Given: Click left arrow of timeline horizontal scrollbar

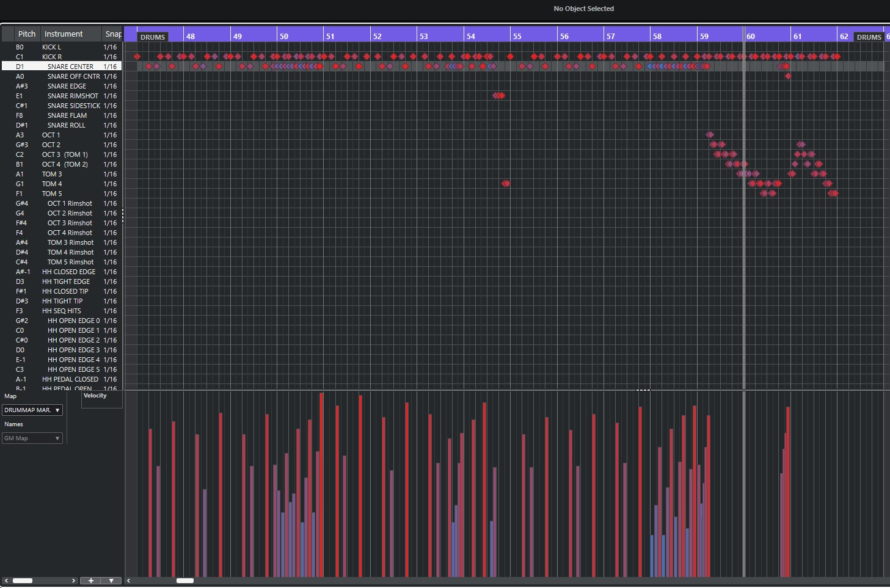Looking at the screenshot, I should point(128,581).
